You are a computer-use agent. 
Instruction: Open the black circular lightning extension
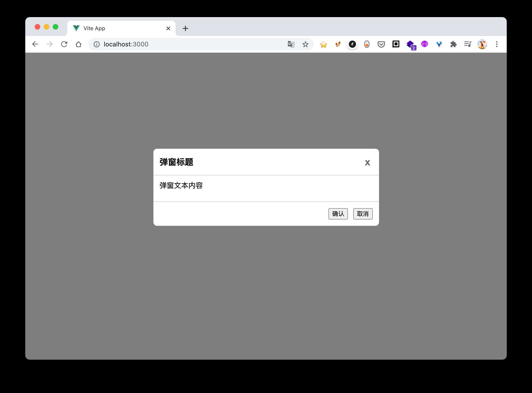tap(352, 44)
